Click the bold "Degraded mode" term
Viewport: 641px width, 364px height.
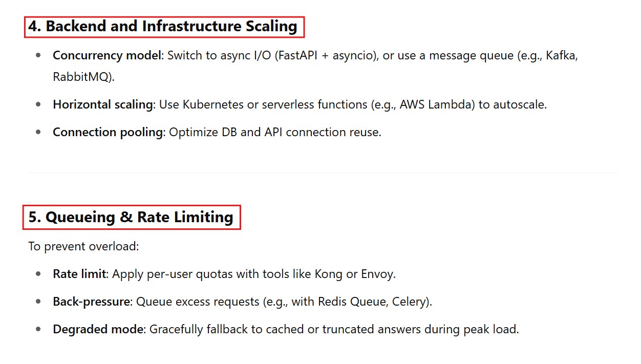[98, 329]
